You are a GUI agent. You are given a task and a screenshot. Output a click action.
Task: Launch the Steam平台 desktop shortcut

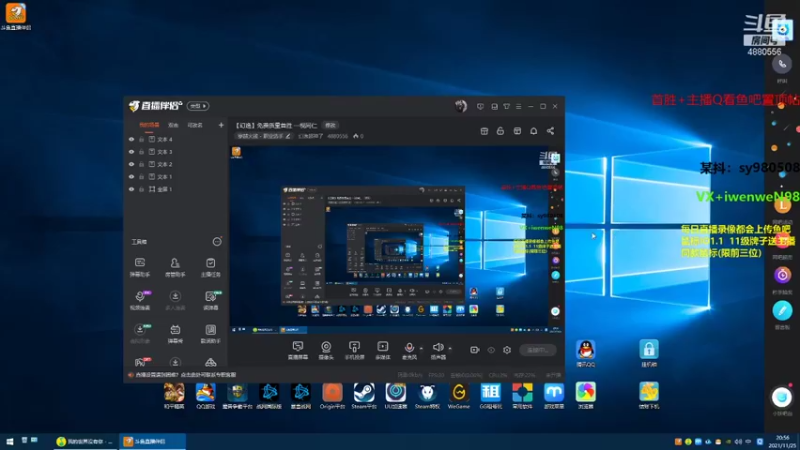tap(364, 396)
